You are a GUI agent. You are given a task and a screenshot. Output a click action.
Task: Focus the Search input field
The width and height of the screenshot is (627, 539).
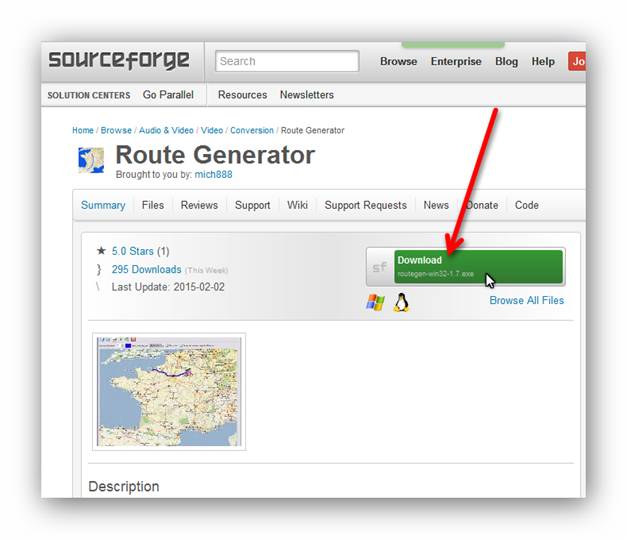click(287, 61)
